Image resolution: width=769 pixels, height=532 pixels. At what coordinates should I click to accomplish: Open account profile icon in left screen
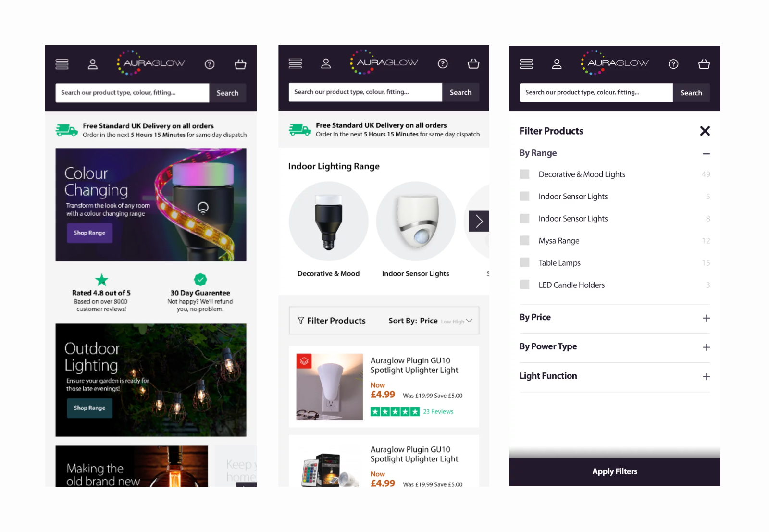[93, 64]
